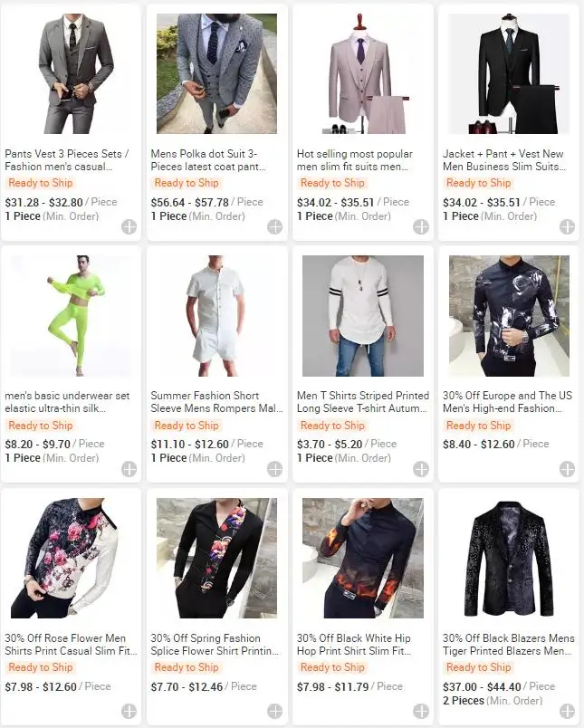The width and height of the screenshot is (584, 728).
Task: Click plus icon on the men's basic underwear set
Action: click(129, 469)
